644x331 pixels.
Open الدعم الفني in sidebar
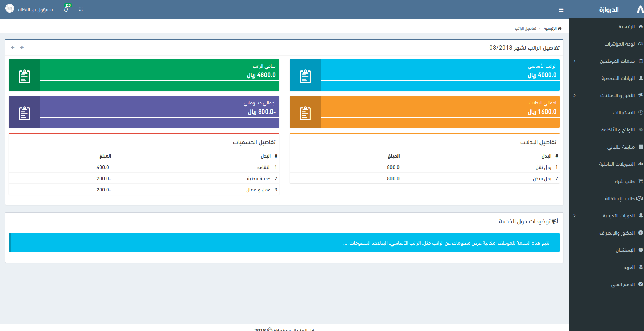point(623,284)
